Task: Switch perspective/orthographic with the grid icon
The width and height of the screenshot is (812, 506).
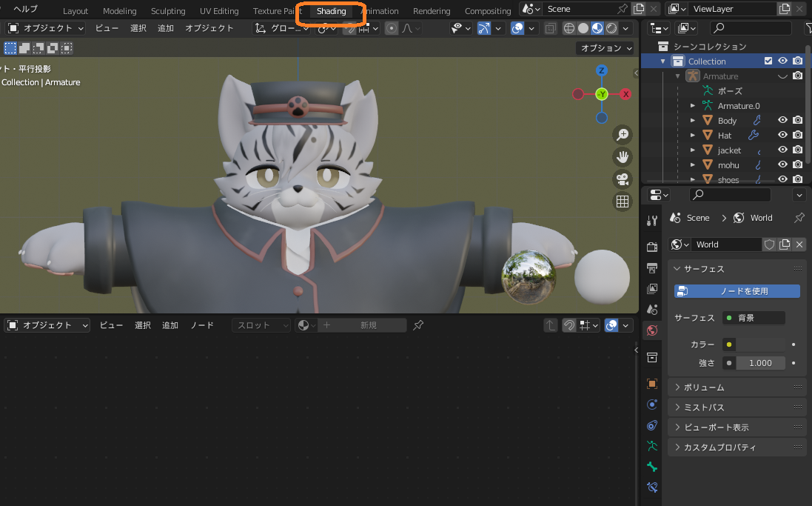Action: tap(623, 202)
